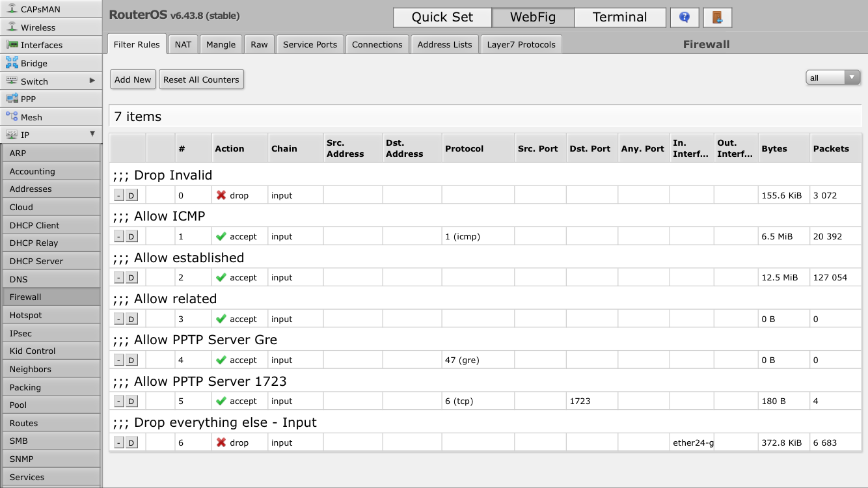The height and width of the screenshot is (488, 868).
Task: Click the ether24-g interface cell
Action: coord(692,442)
